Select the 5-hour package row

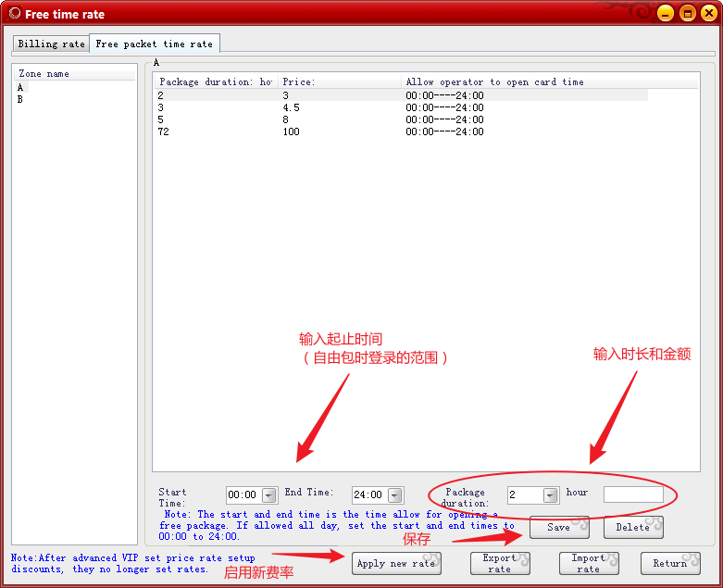coord(401,119)
